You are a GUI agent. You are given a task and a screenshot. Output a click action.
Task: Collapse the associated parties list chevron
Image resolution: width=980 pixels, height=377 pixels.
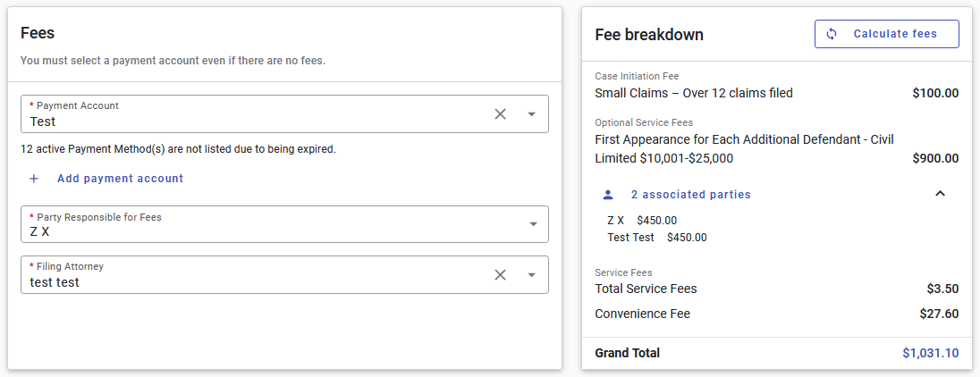pos(940,194)
